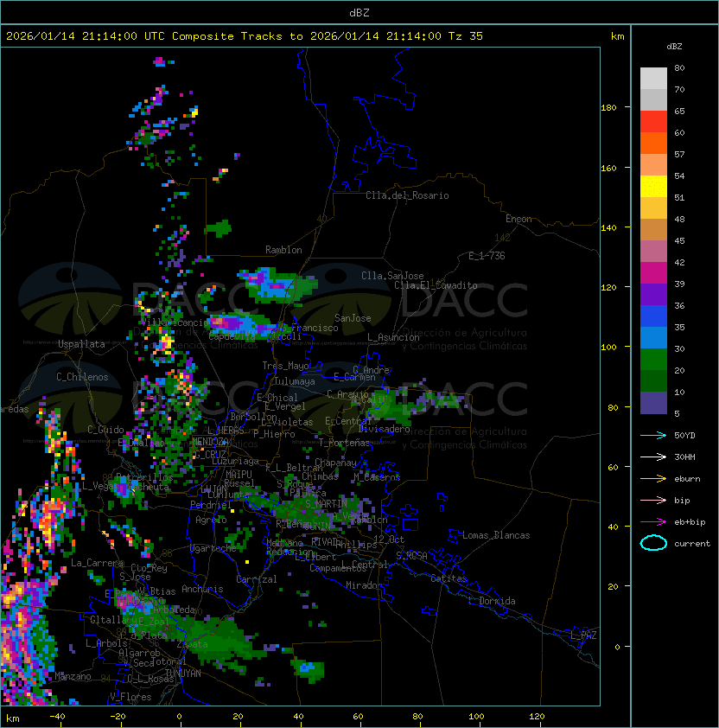The image size is (719, 728).
Task: Select the 'C_Chilenos' location label
Action: click(82, 377)
